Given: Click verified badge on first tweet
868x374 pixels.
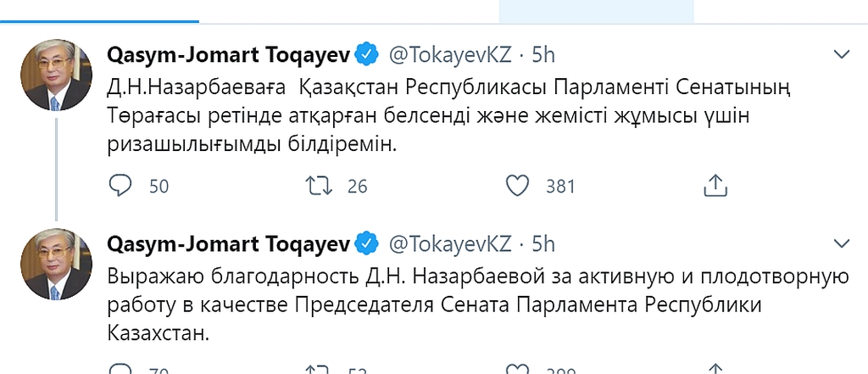Looking at the screenshot, I should [366, 55].
